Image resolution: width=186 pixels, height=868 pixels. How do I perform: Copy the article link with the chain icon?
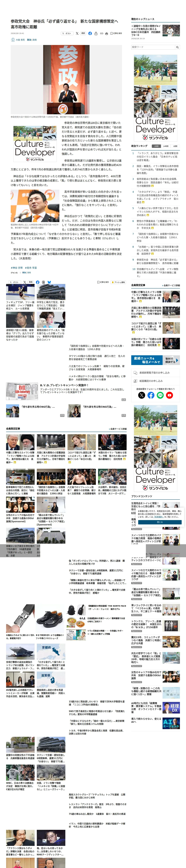click(x=101, y=33)
